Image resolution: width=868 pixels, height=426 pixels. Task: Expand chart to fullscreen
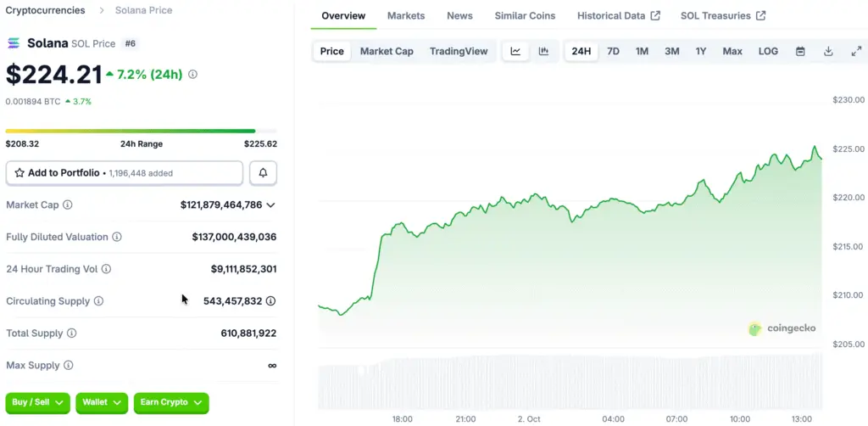856,51
